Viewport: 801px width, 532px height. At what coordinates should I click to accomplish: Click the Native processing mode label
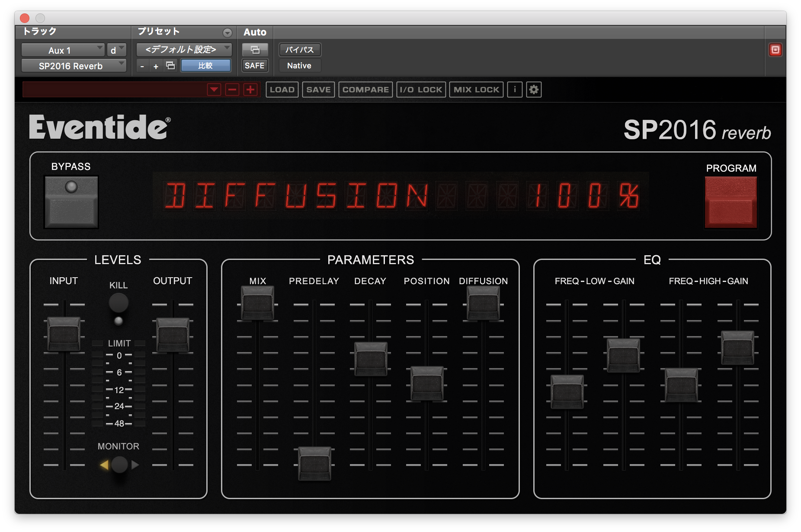point(299,65)
